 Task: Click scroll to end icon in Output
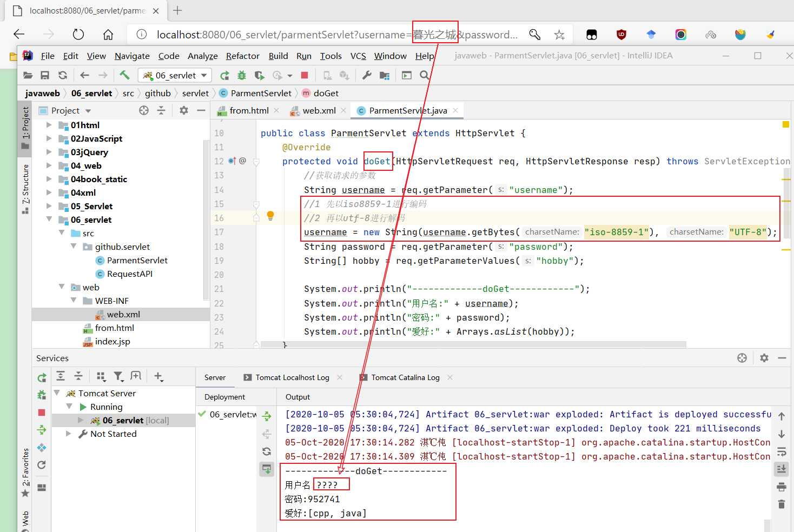tap(782, 469)
